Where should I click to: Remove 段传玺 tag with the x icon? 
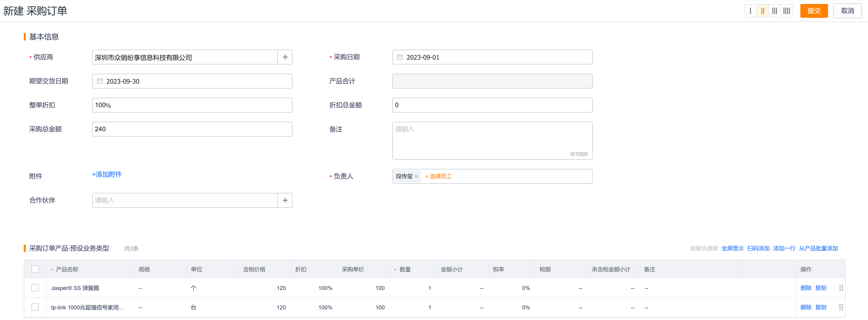[x=416, y=176]
